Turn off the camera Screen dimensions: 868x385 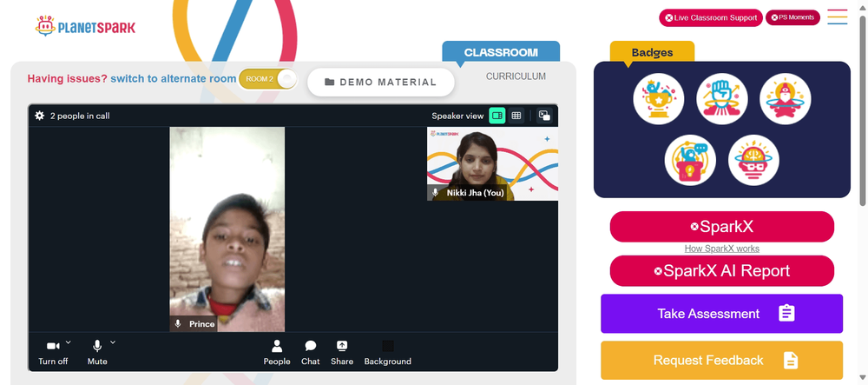point(53,353)
